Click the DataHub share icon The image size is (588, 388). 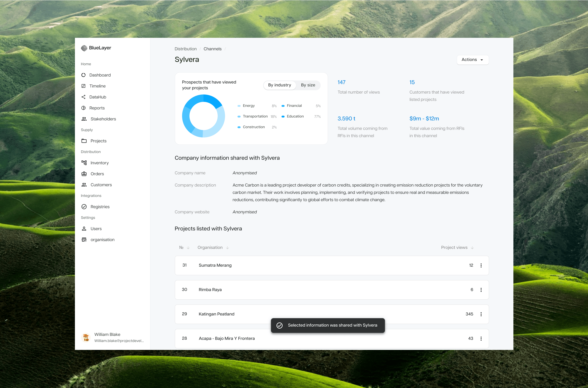(x=84, y=97)
